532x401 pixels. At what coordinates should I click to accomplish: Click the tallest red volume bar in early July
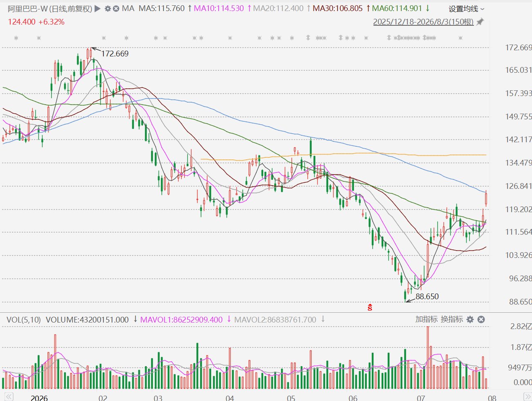coord(428,358)
